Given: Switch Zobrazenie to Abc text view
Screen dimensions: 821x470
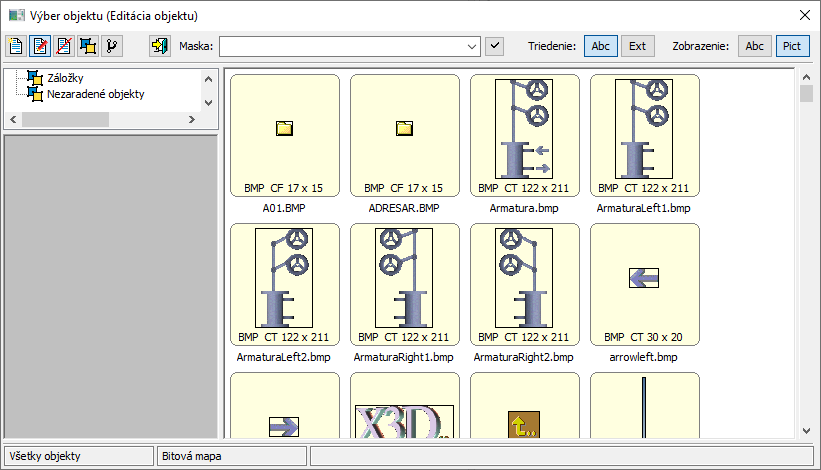Looking at the screenshot, I should (755, 46).
